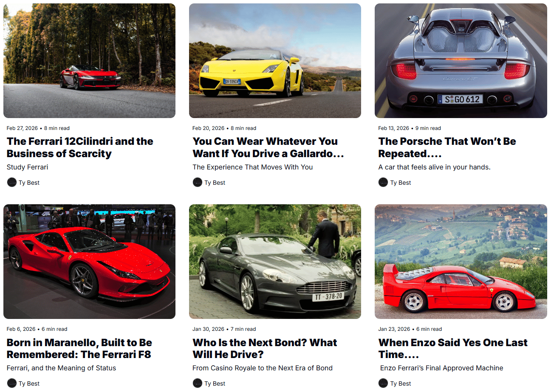Open 'You Can Wear Whatever You Want' article title

268,147
